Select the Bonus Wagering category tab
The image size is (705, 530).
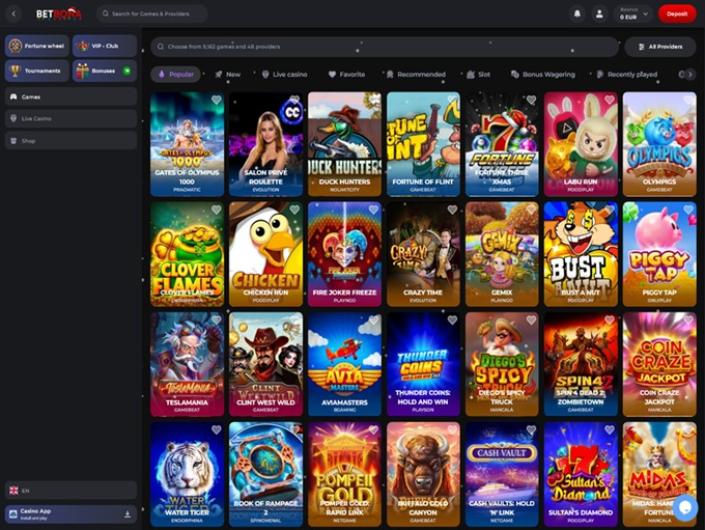546,74
